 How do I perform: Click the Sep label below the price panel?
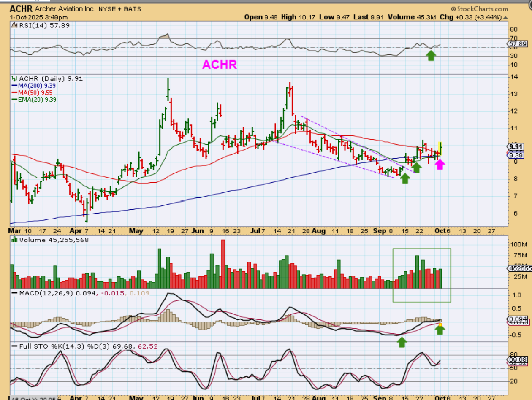point(380,231)
